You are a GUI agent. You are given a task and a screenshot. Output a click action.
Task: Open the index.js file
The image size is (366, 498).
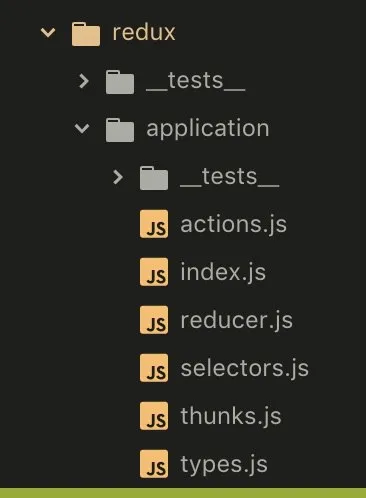[x=223, y=273]
